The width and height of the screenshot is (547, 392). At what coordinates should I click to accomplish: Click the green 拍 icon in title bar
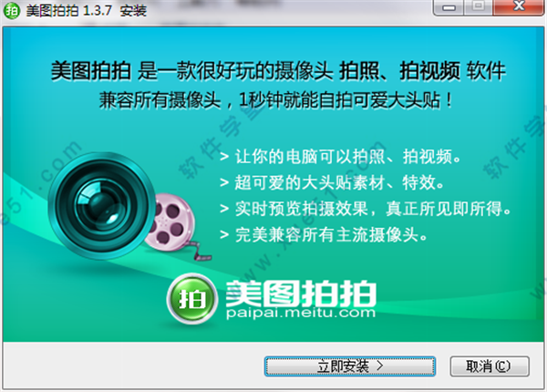click(x=12, y=10)
